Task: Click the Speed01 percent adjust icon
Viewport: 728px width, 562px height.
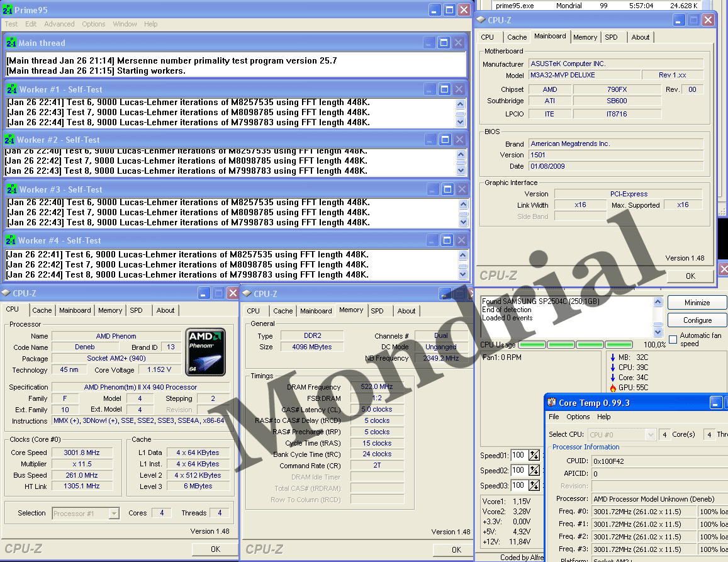Action: tap(534, 455)
